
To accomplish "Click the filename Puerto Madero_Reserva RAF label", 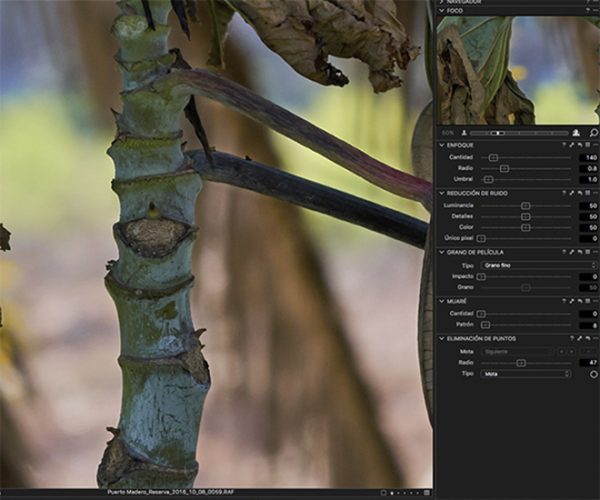I will pyautogui.click(x=170, y=492).
